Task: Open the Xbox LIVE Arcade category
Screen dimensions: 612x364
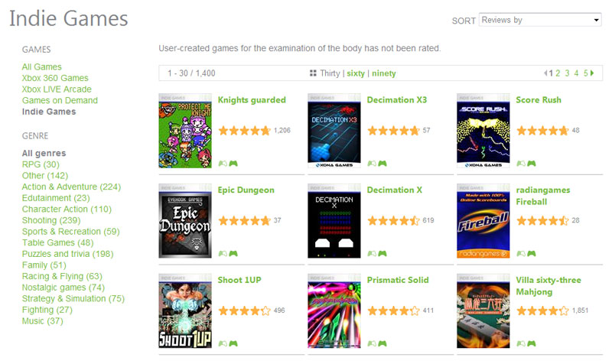Action: coord(57,89)
